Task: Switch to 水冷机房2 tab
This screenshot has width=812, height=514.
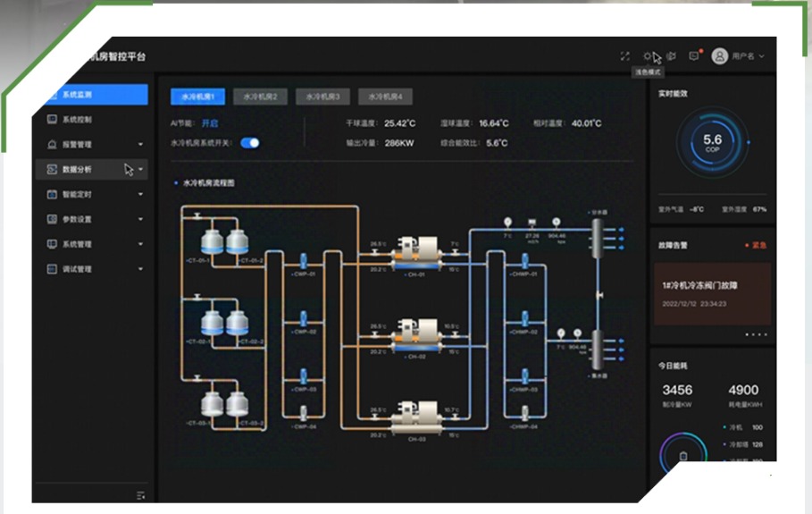Action: [x=260, y=97]
